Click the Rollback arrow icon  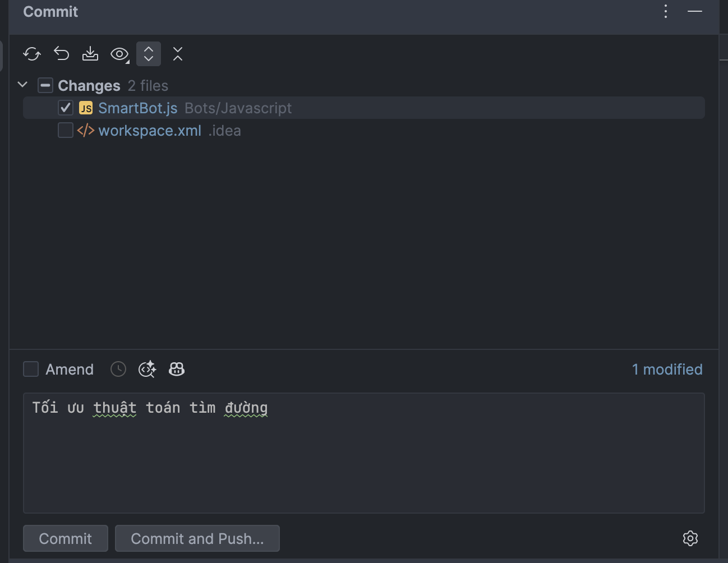tap(61, 54)
